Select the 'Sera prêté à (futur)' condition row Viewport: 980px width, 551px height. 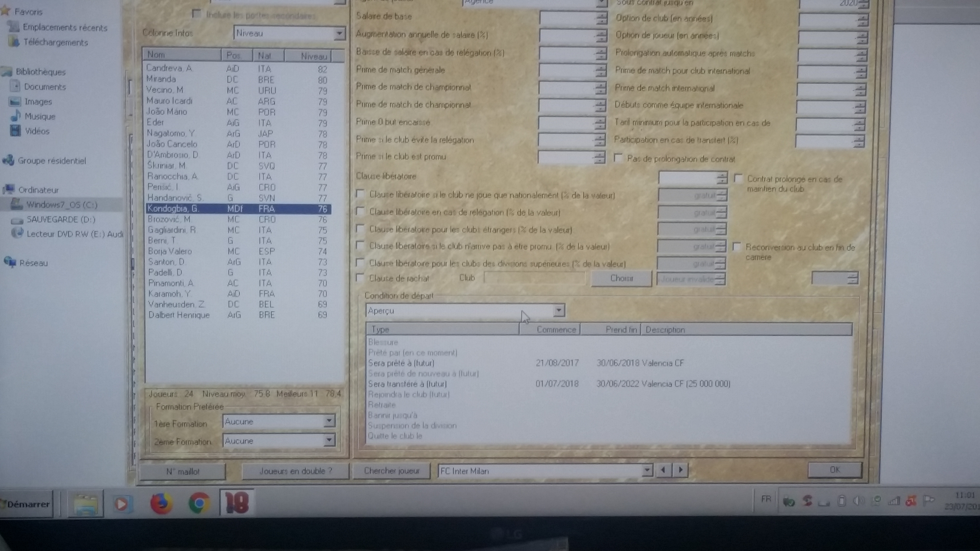pyautogui.click(x=609, y=363)
